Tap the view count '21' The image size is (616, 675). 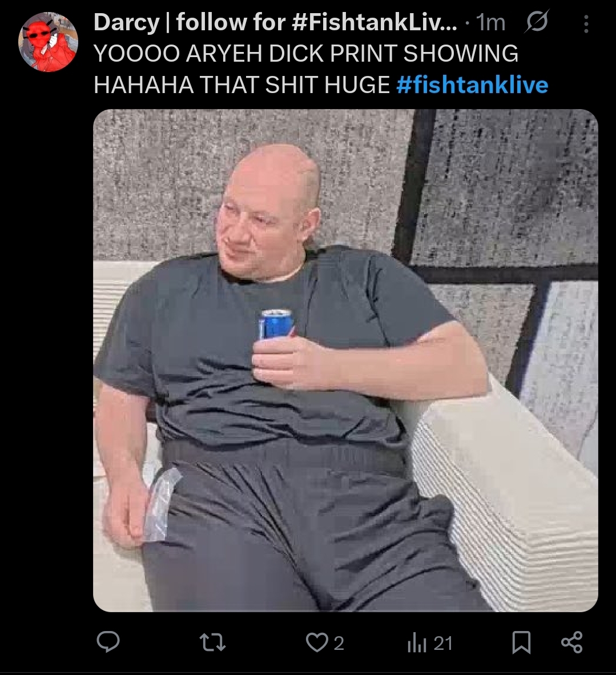443,643
